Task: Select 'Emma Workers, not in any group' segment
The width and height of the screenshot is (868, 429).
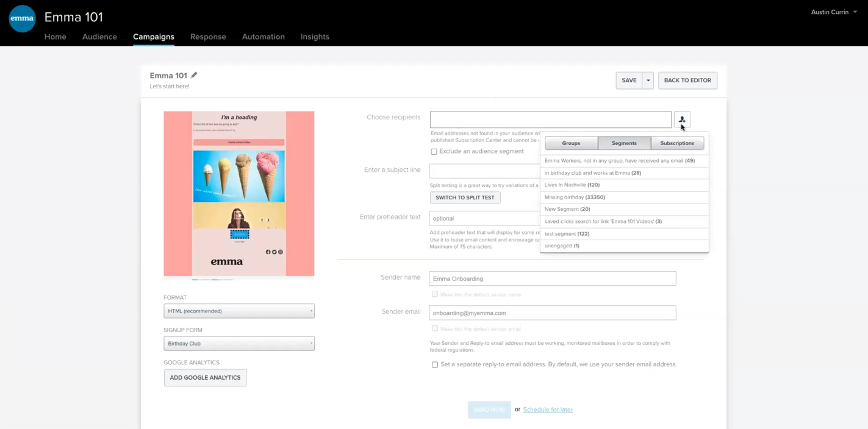Action: coord(624,161)
